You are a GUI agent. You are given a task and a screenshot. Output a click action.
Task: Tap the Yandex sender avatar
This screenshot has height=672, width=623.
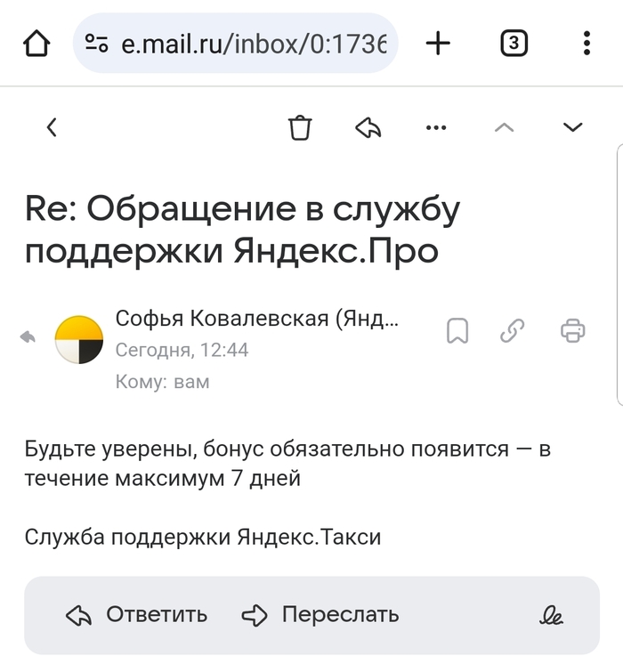click(x=80, y=339)
